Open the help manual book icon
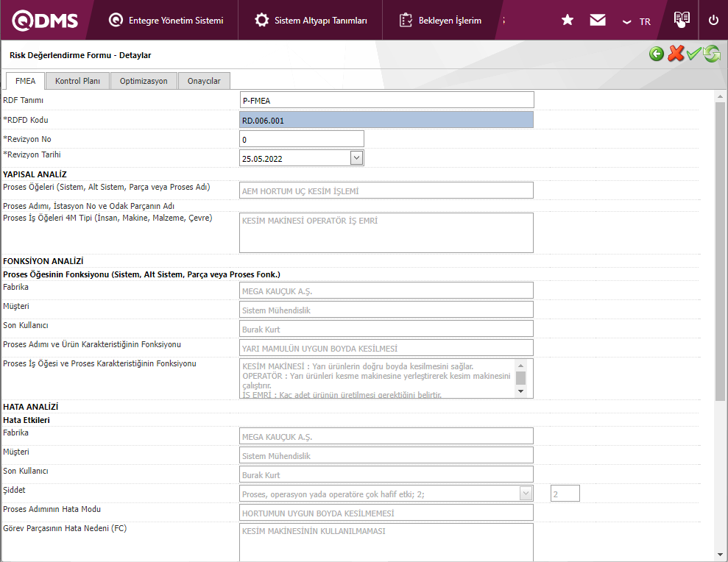Viewport: 728px width, 562px height. pos(682,20)
